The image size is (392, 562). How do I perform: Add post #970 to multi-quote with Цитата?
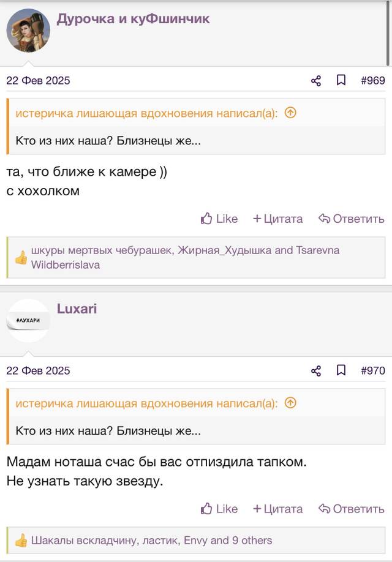point(278,509)
